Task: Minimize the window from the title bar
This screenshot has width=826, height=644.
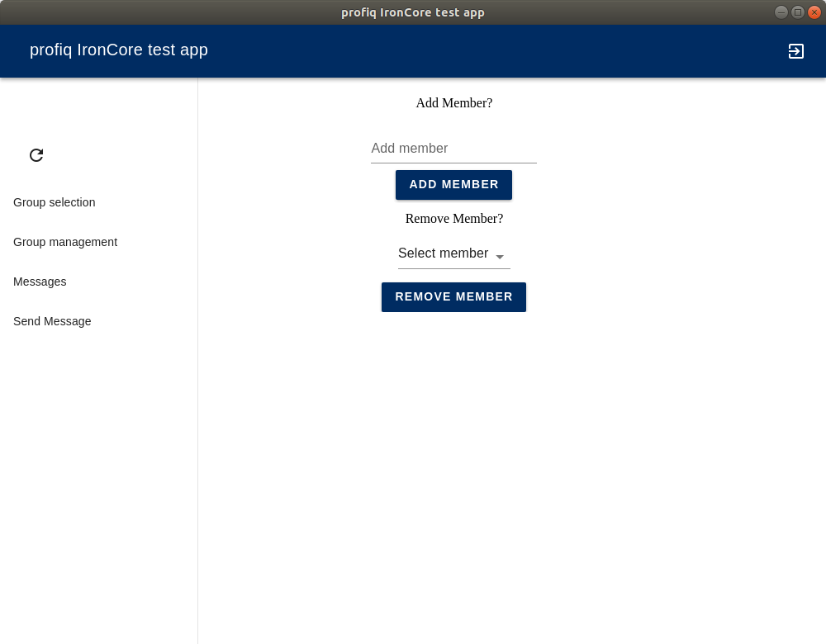Action: [781, 12]
